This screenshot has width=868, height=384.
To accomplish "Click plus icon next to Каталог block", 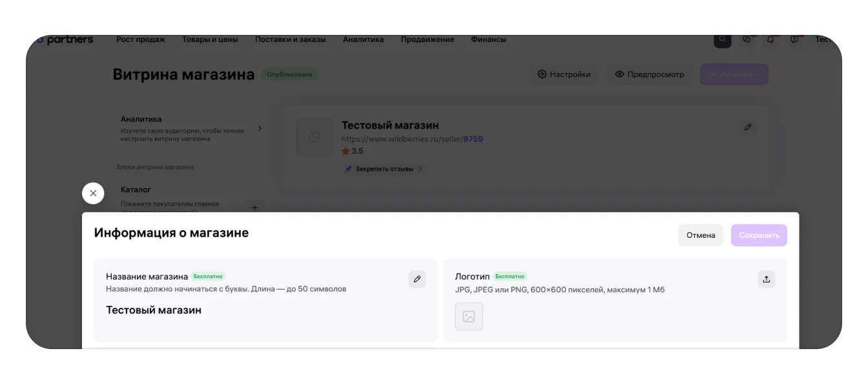I will click(254, 208).
